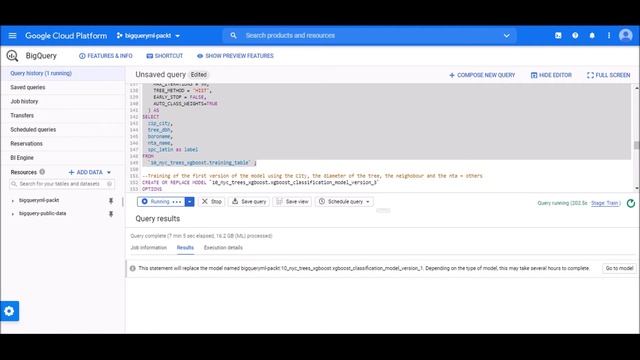640x360 pixels.
Task: Open the Shortcut button
Action: [x=164, y=56]
